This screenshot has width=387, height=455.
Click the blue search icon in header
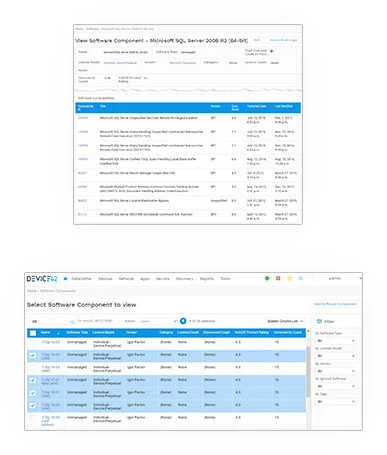click(x=301, y=278)
